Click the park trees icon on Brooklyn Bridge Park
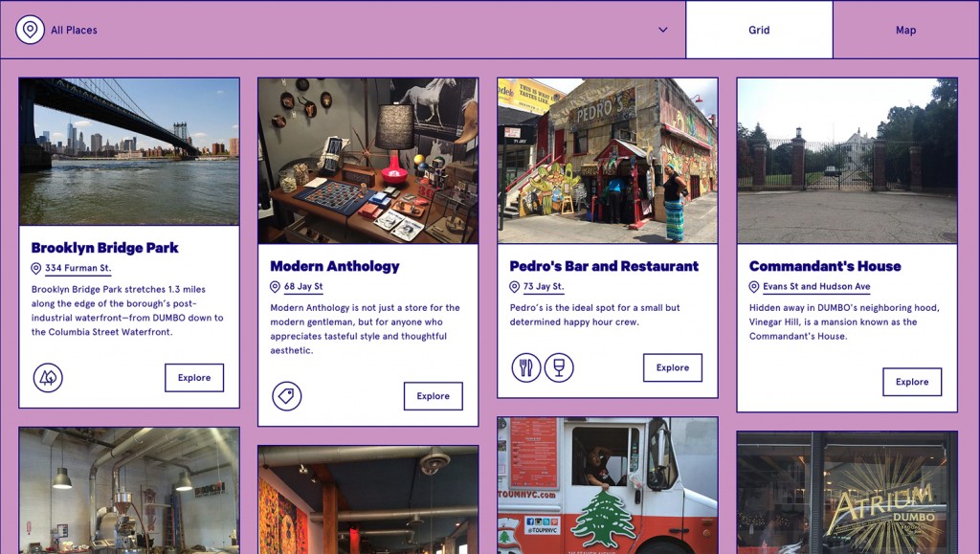Image resolution: width=980 pixels, height=554 pixels. (48, 378)
